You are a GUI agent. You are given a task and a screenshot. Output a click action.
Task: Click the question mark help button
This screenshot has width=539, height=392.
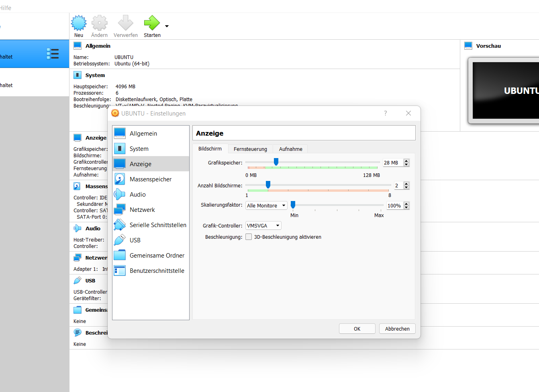(386, 113)
